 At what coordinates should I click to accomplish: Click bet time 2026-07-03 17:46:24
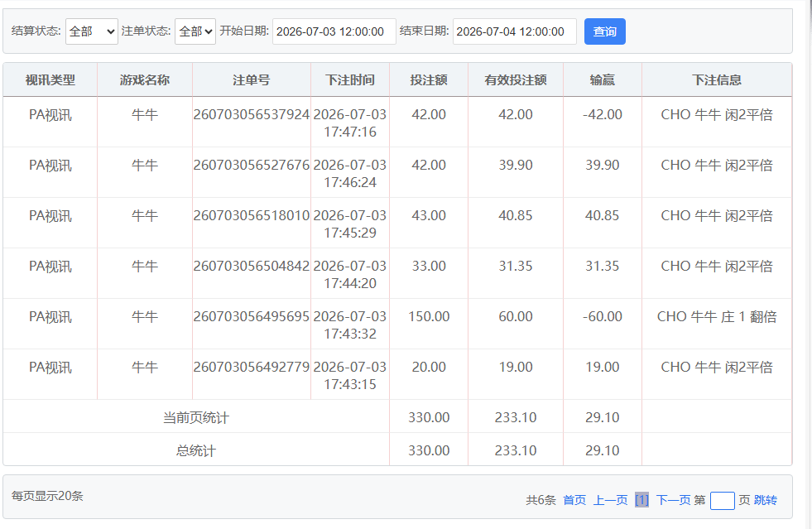350,174
